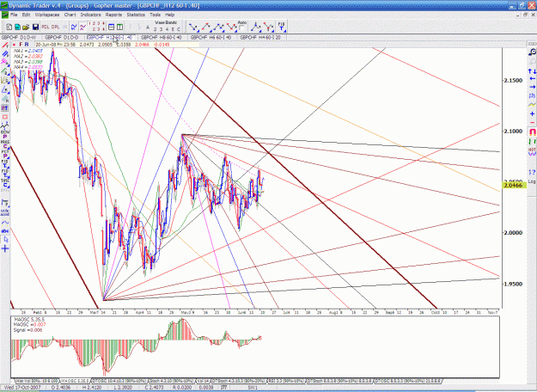Image resolution: width=537 pixels, height=392 pixels.
Task: Click the open folder icon
Action: coord(26,27)
